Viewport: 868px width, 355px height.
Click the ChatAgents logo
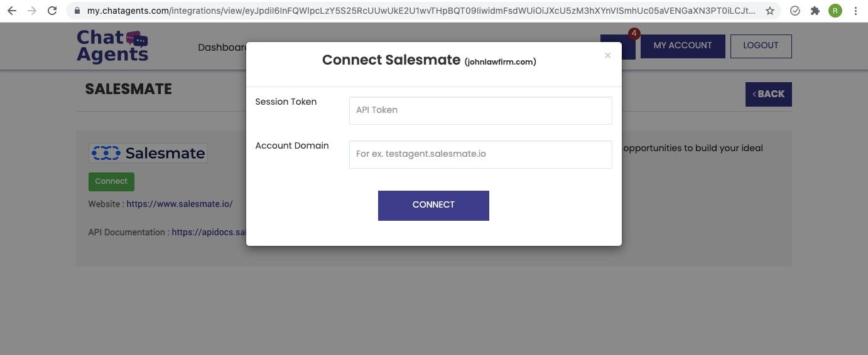coord(113,46)
